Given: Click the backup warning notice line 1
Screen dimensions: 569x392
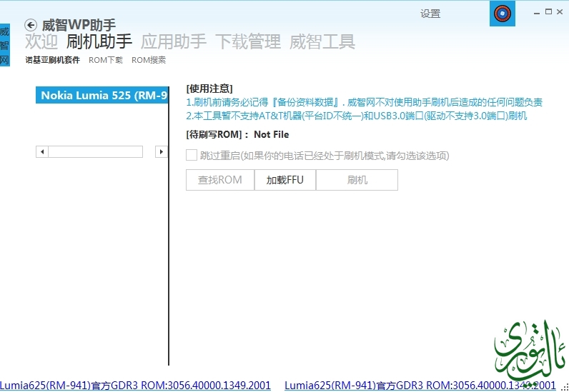Looking at the screenshot, I should [365, 102].
